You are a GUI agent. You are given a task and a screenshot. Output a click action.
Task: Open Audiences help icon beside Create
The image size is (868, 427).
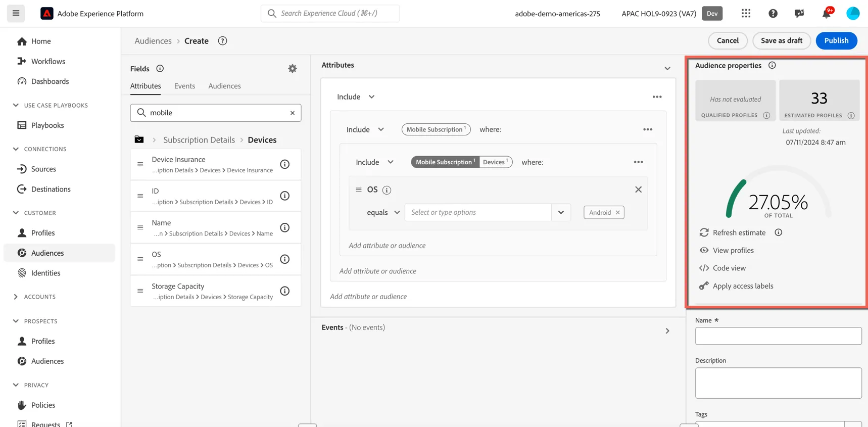222,41
